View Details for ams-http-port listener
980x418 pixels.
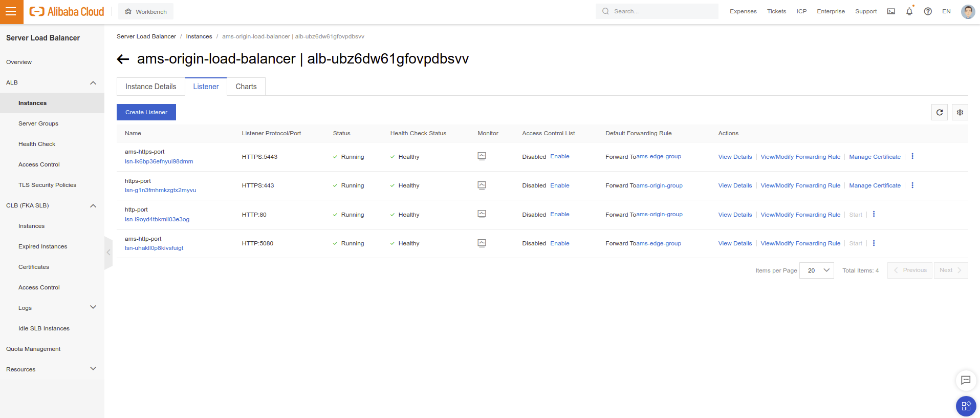coord(735,243)
